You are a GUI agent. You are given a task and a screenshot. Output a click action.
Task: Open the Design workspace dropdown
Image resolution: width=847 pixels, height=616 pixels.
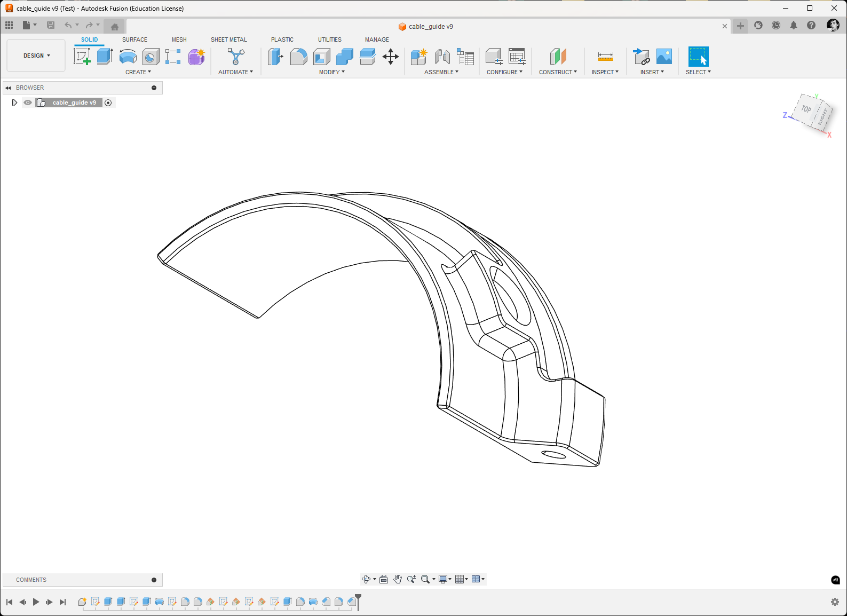click(36, 56)
